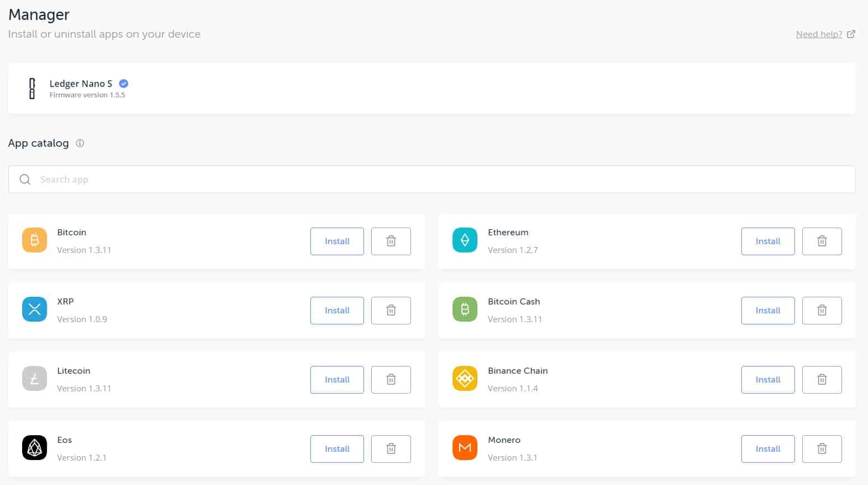
Task: Install the Binance Chain app
Action: tap(768, 380)
